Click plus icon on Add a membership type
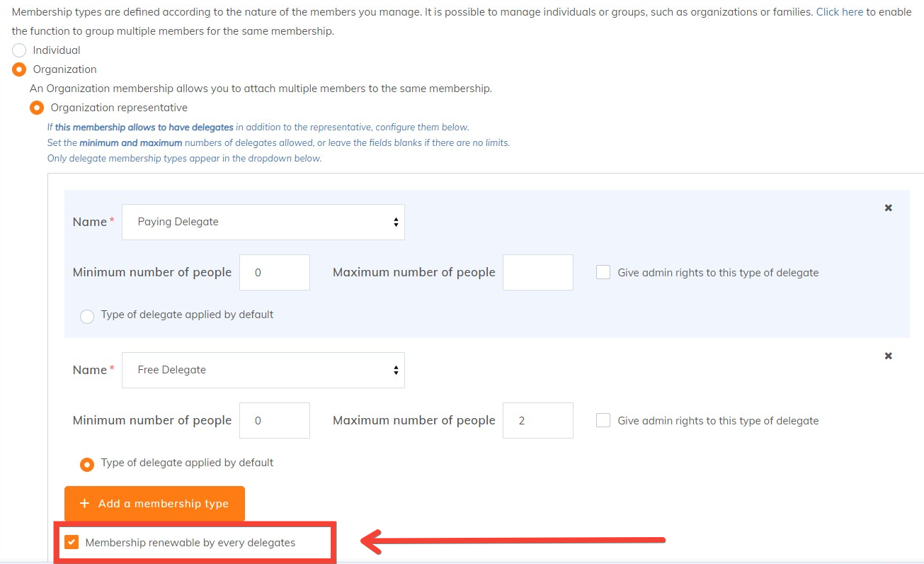 click(85, 504)
